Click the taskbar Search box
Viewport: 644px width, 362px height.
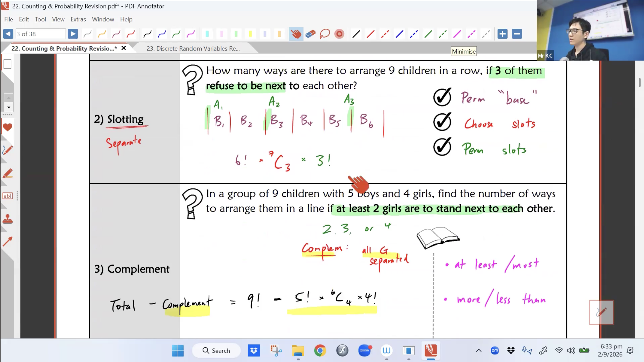[216, 350]
